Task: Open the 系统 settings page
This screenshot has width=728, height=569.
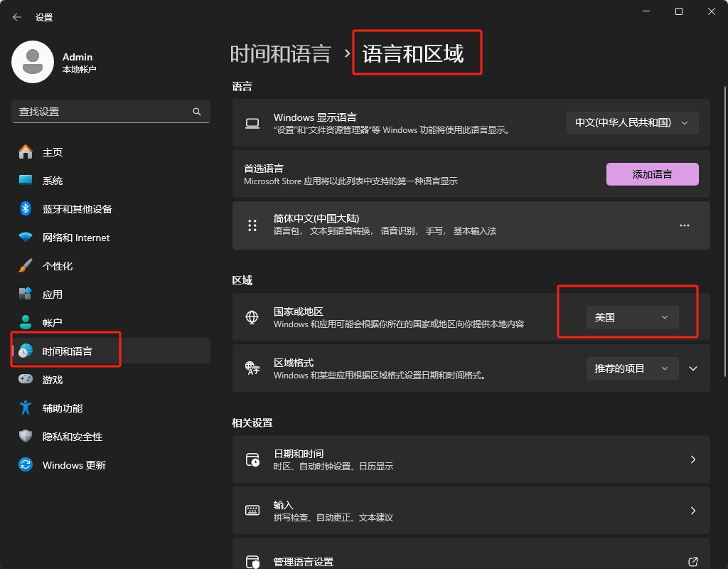Action: pyautogui.click(x=111, y=180)
